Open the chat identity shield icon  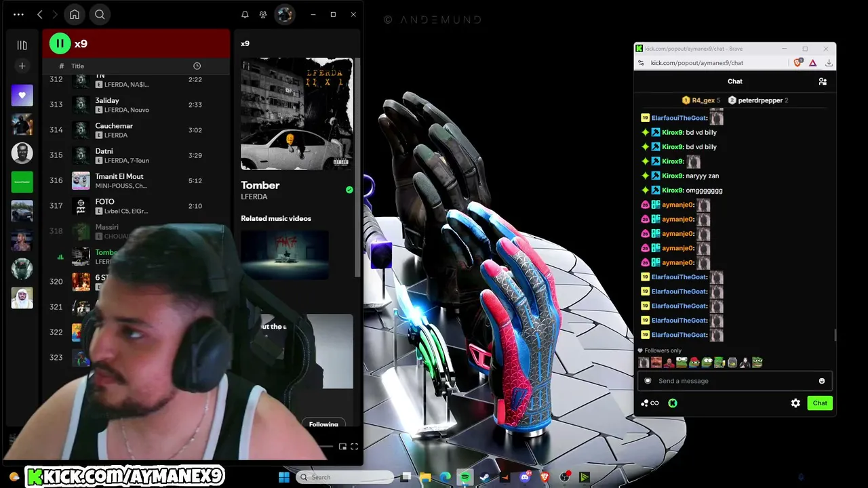648,381
